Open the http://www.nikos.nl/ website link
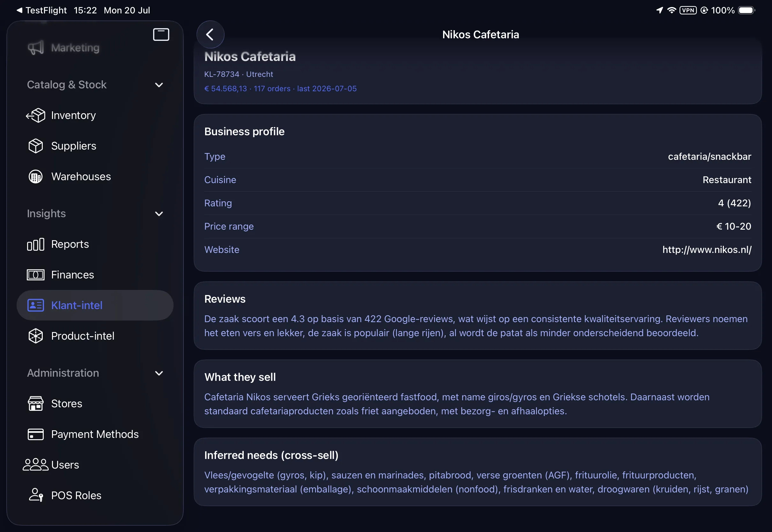The image size is (772, 532). coord(707,250)
